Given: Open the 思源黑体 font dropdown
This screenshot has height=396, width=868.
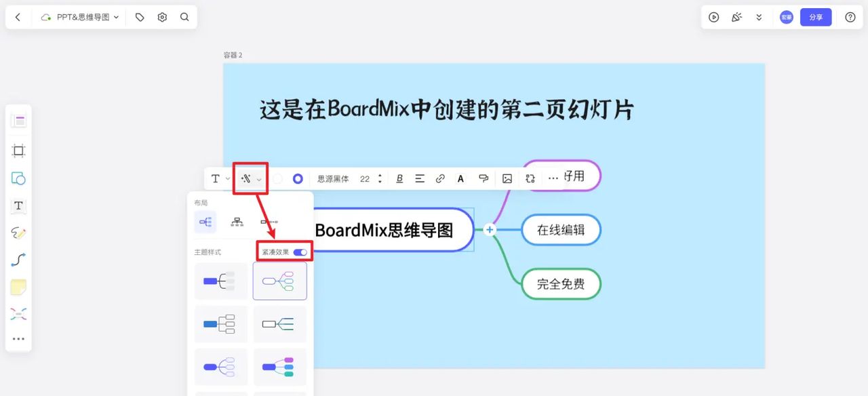Looking at the screenshot, I should coord(333,179).
